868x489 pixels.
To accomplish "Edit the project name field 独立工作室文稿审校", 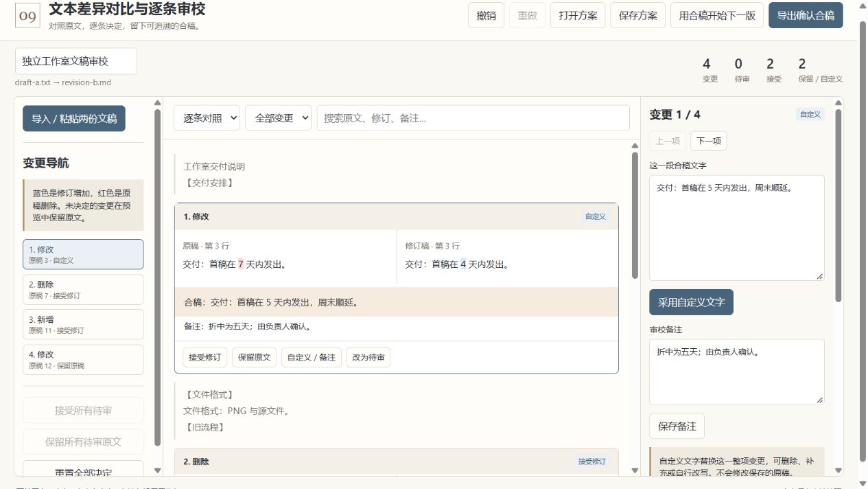I will tap(76, 61).
